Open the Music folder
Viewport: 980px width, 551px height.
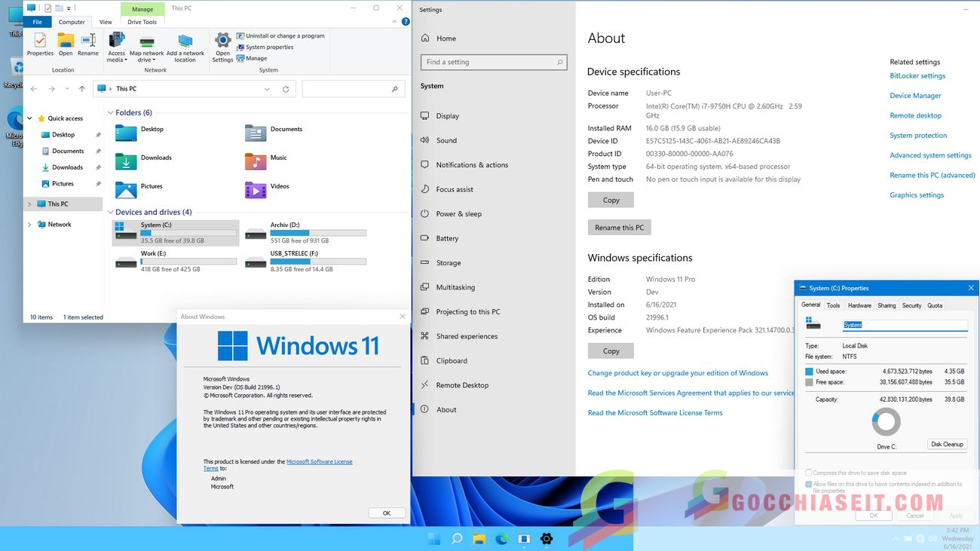click(256, 161)
